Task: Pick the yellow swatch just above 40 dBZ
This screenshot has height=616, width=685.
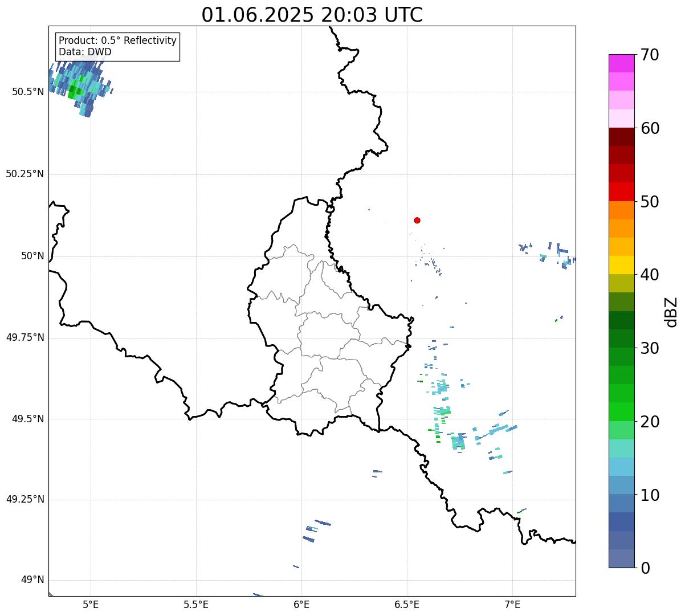Action: pyautogui.click(x=621, y=265)
